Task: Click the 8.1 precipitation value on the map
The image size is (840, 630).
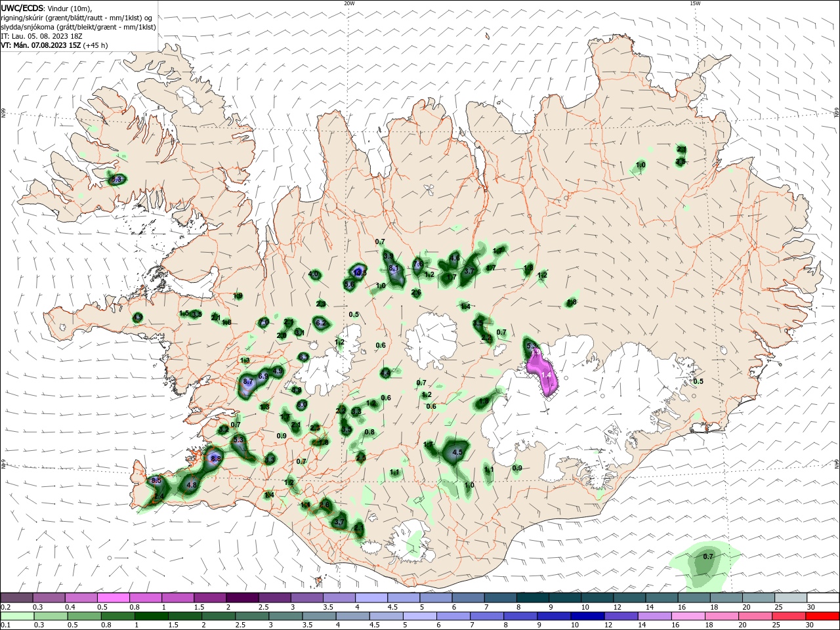Action: pyautogui.click(x=394, y=268)
